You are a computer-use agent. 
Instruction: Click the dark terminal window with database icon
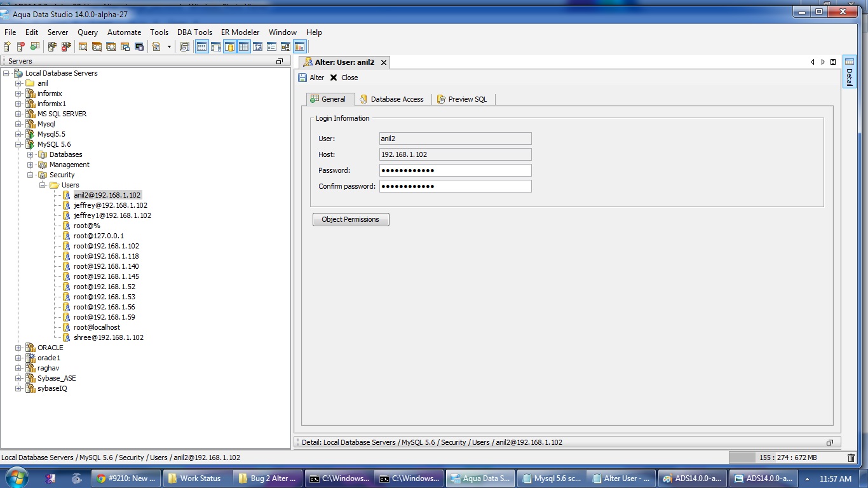coord(139,46)
